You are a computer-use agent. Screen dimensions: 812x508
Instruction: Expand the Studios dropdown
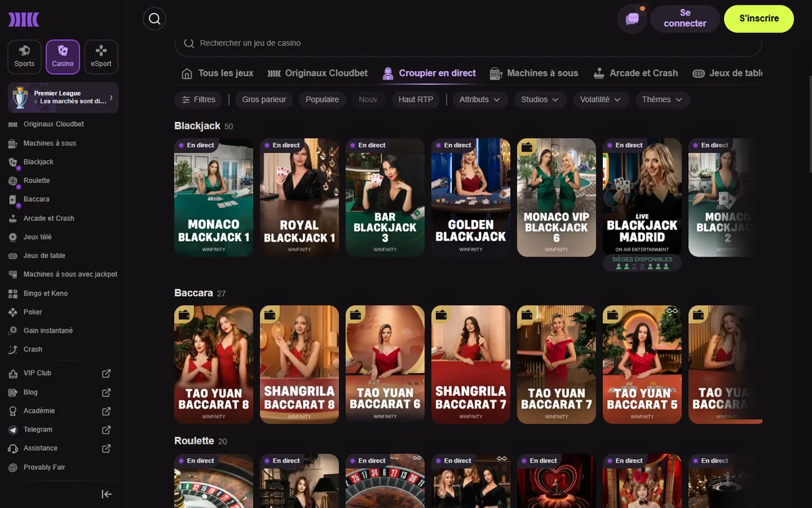[540, 100]
